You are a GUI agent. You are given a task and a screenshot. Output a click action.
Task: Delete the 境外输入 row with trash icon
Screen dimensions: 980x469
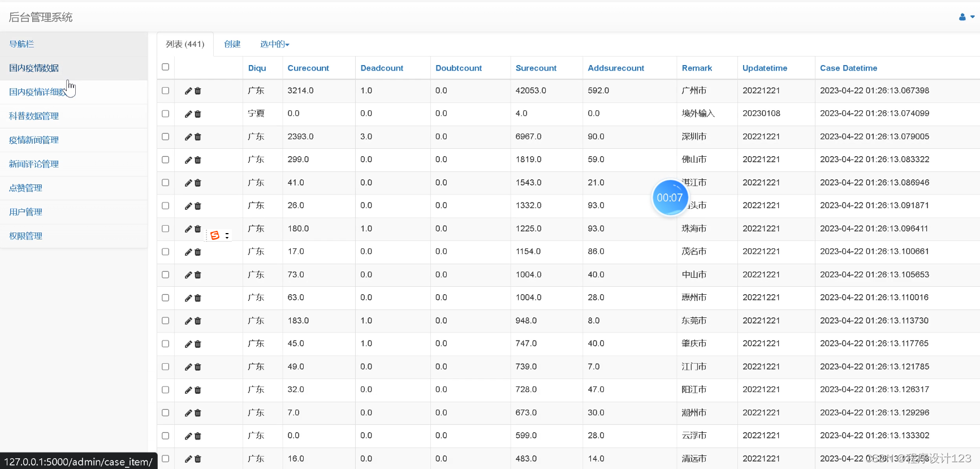[198, 114]
